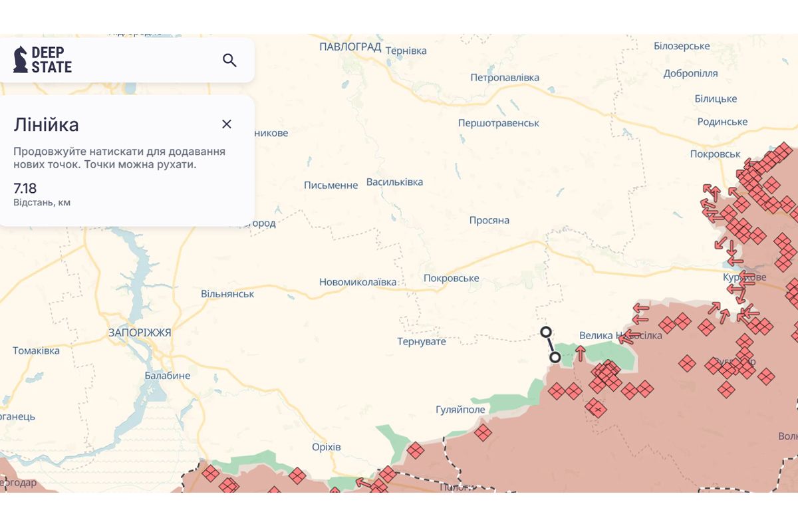Click the Тернувате settlement label
The image size is (798, 532).
coord(422,341)
